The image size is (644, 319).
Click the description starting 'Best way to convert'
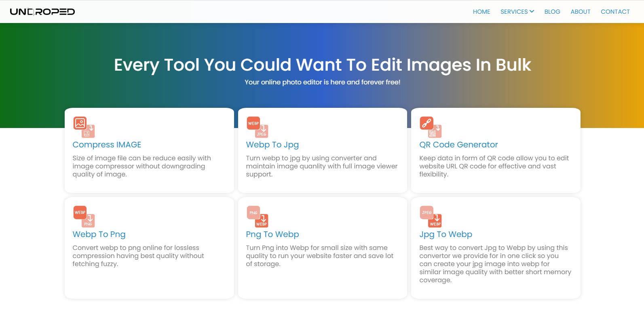click(x=495, y=264)
